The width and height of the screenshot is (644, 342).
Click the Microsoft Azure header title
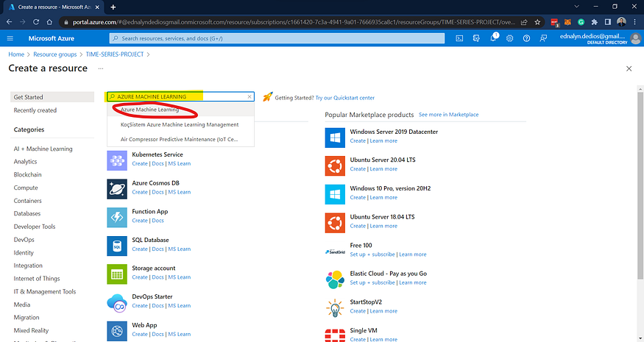pos(52,38)
